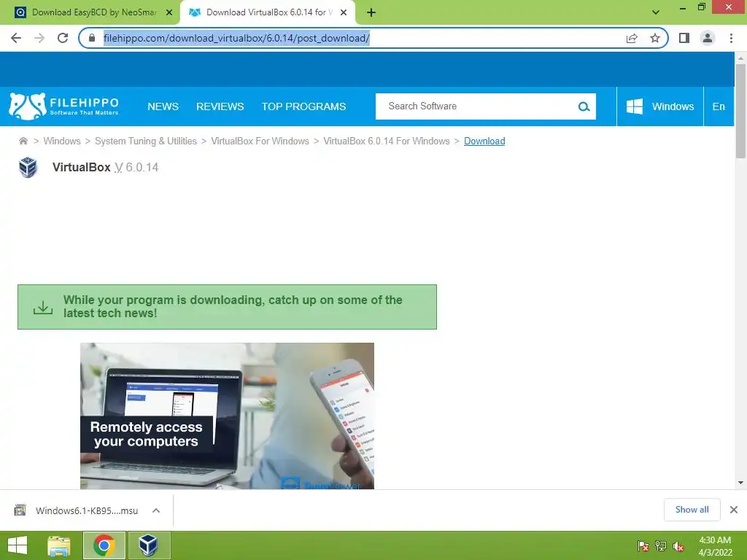Viewport: 747px width, 560px height.
Task: Open the En language selector
Action: 719,106
